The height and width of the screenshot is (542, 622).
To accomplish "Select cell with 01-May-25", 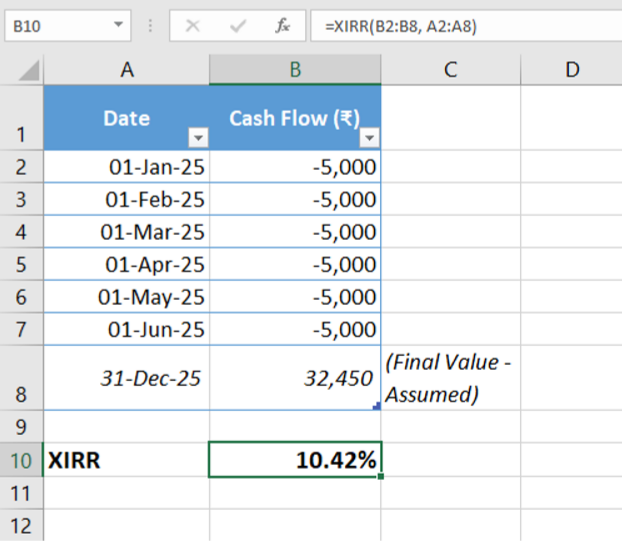I will tap(127, 297).
